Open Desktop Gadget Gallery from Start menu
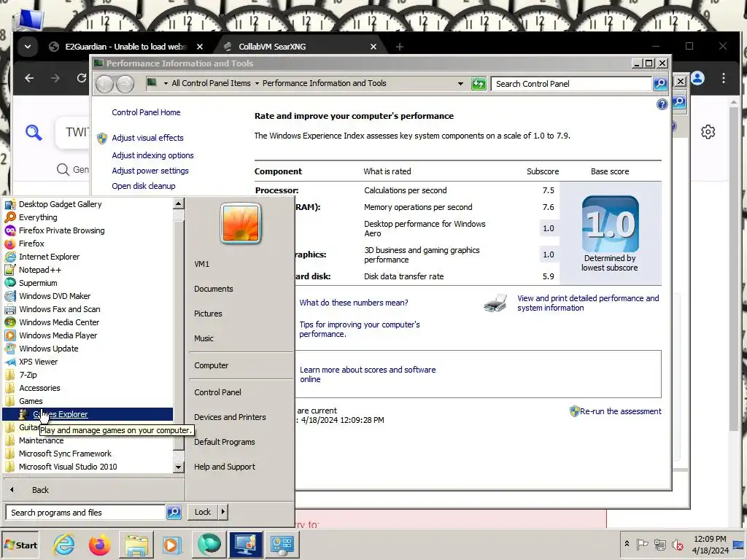 click(60, 204)
